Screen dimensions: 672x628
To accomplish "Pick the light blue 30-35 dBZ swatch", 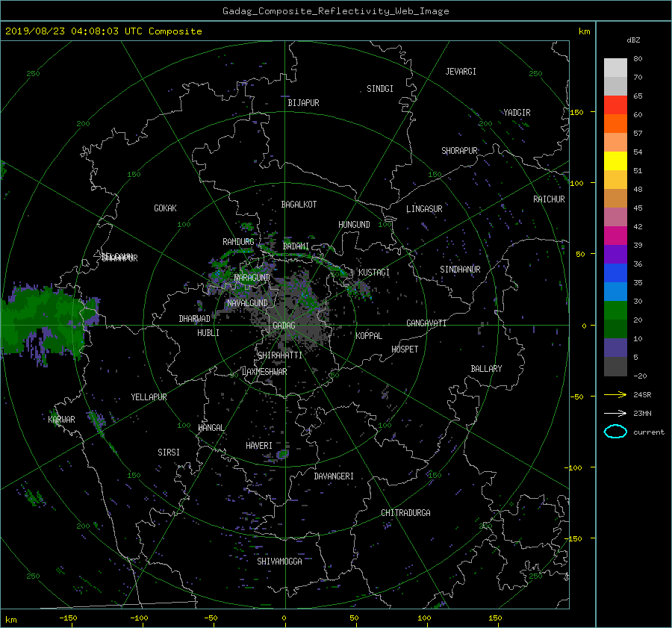I will (615, 292).
